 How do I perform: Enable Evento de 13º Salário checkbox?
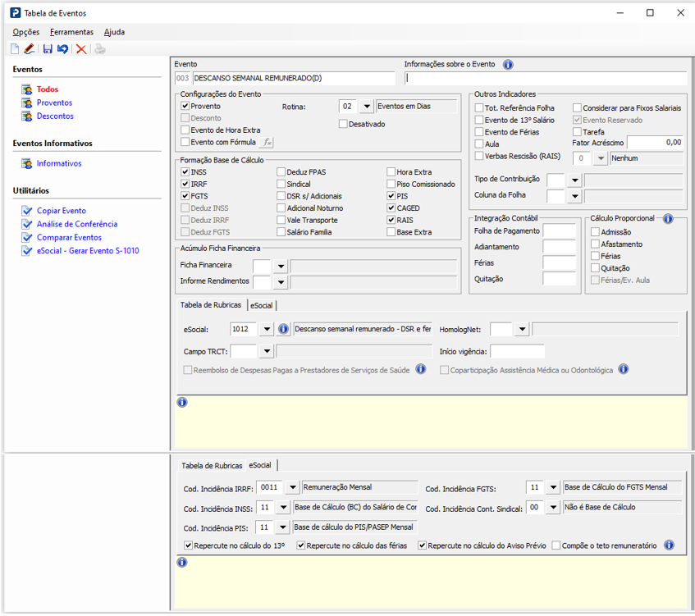coord(478,120)
